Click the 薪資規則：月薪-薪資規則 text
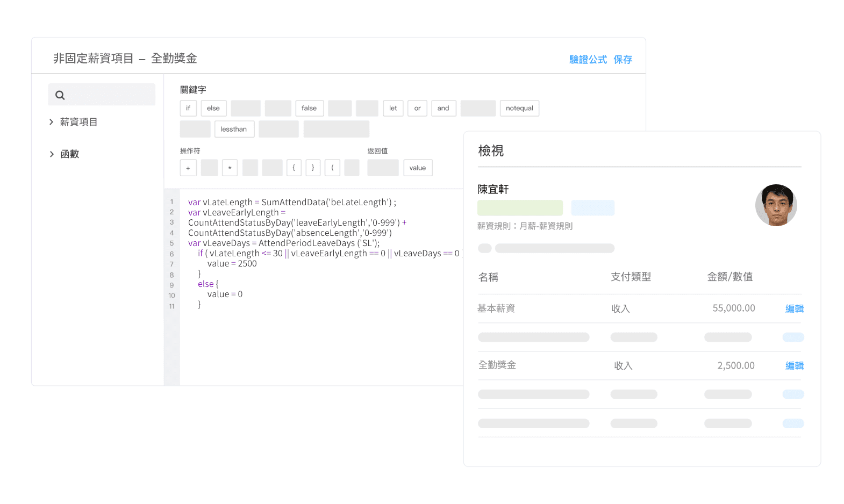This screenshot has height=504, width=844. coord(525,226)
